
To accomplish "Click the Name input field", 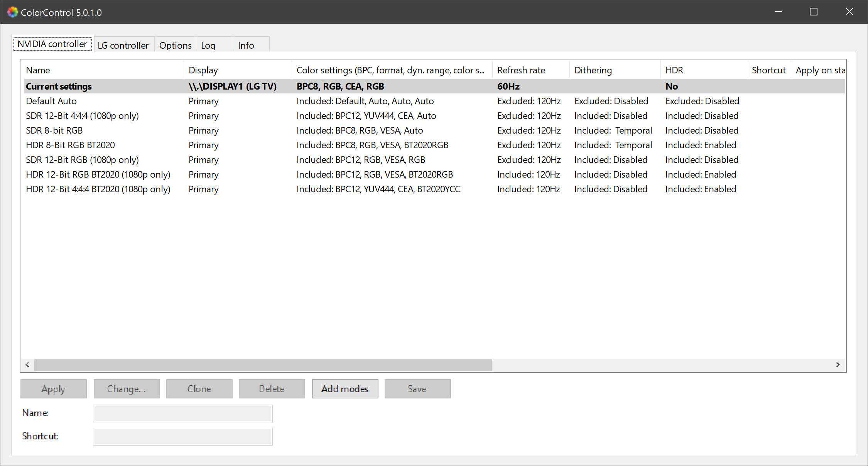I will click(182, 413).
